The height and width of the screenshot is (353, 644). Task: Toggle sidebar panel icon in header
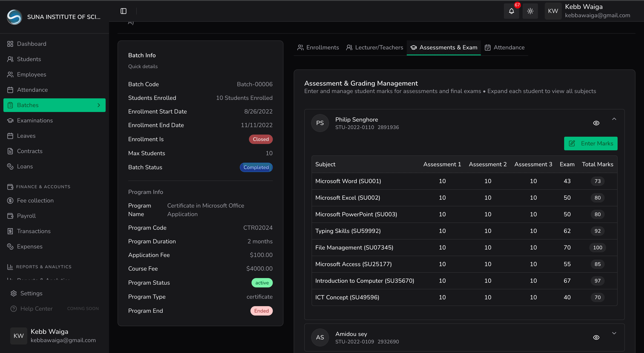(x=123, y=11)
